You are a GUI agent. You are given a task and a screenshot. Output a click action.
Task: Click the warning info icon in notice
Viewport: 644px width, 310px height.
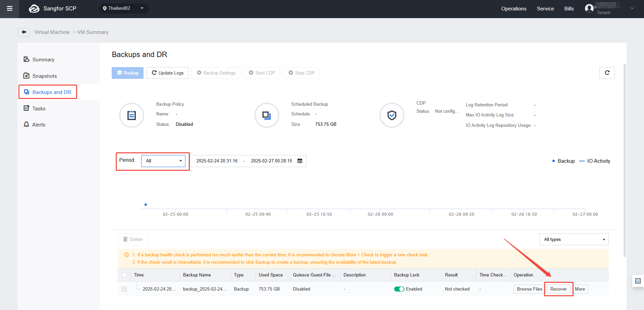[x=126, y=255]
